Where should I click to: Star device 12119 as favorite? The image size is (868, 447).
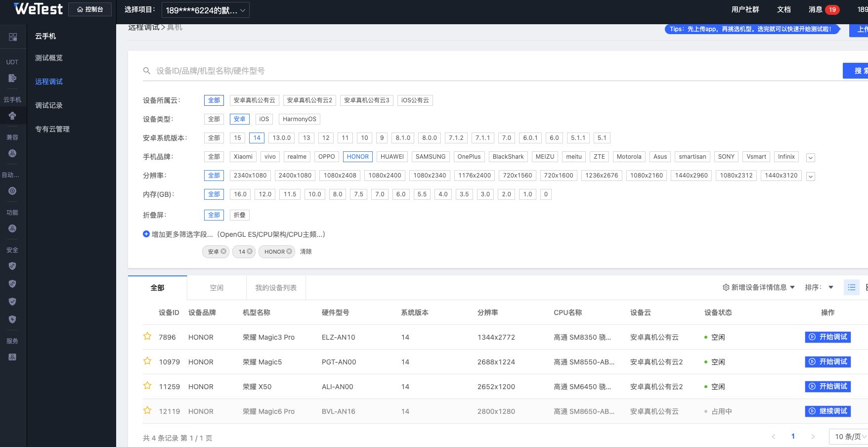pyautogui.click(x=147, y=410)
